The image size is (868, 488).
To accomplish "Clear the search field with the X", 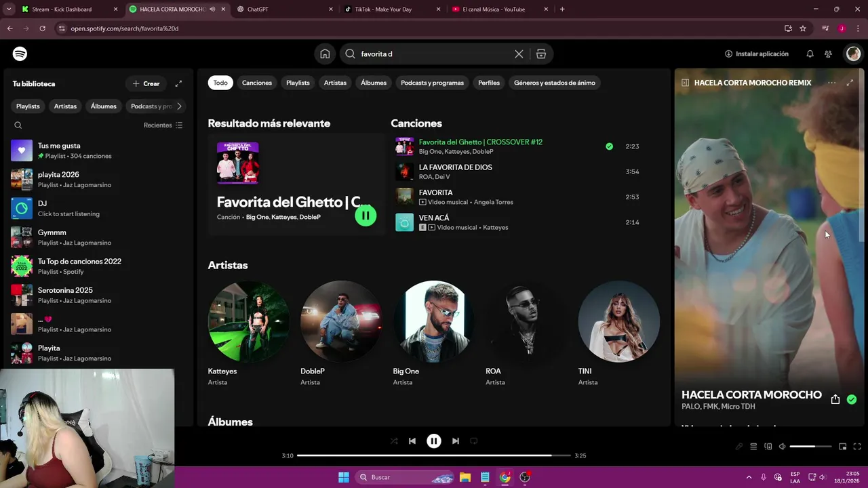I will pos(519,54).
